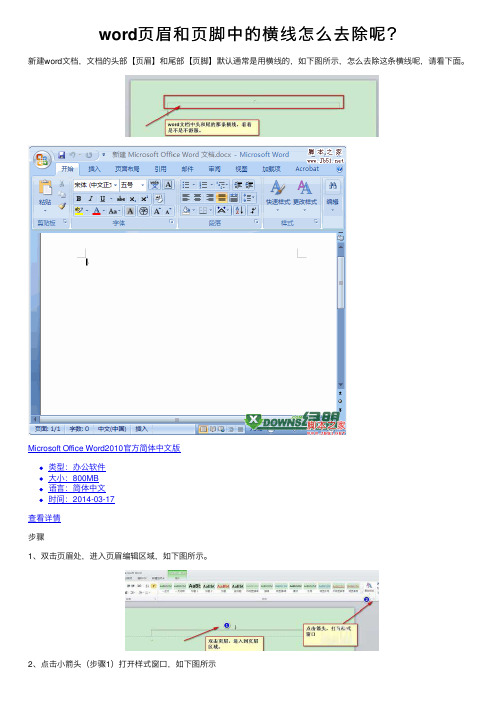Click the 查看详情 (view details) link
The image size is (504, 713).
point(44,518)
